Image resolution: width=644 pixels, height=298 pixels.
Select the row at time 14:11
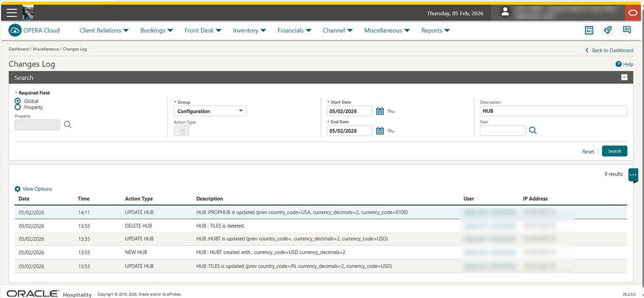320,212
